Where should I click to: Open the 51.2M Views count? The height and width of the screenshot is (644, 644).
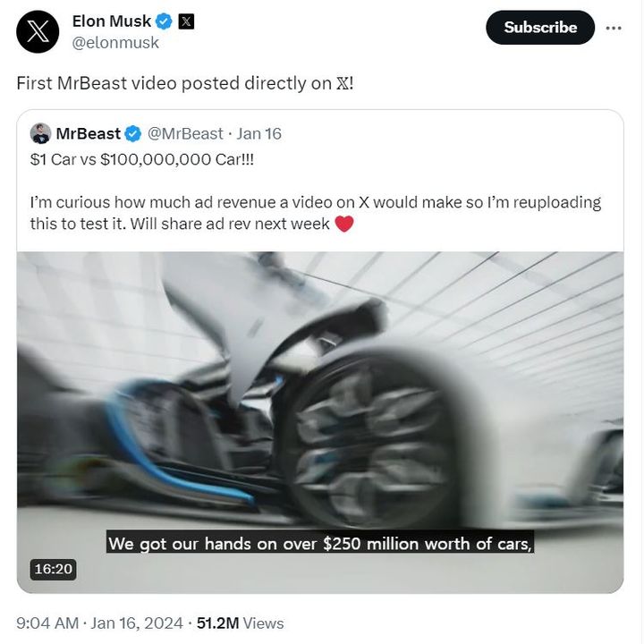(240, 623)
